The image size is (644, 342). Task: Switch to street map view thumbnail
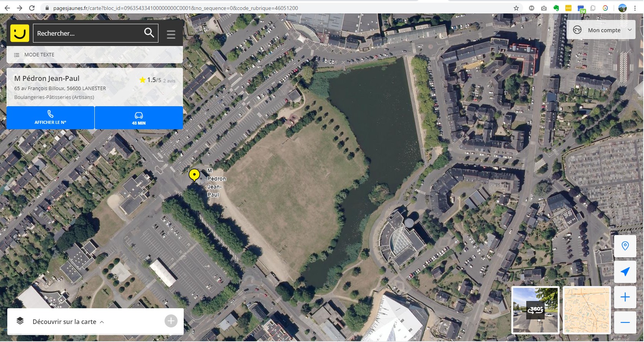[x=586, y=310]
